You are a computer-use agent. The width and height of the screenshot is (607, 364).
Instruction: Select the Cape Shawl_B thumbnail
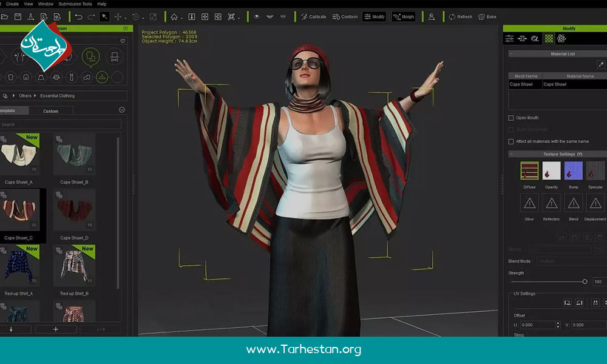tap(74, 154)
